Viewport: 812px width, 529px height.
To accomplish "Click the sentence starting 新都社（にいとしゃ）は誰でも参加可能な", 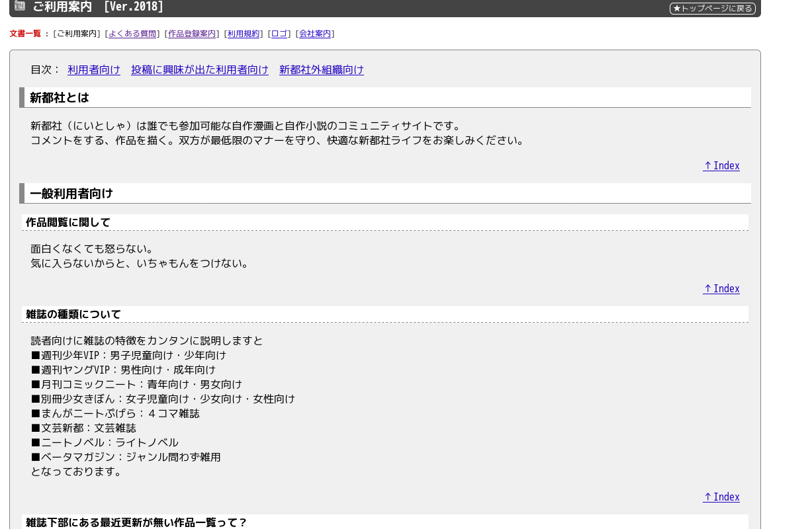I will (x=246, y=126).
